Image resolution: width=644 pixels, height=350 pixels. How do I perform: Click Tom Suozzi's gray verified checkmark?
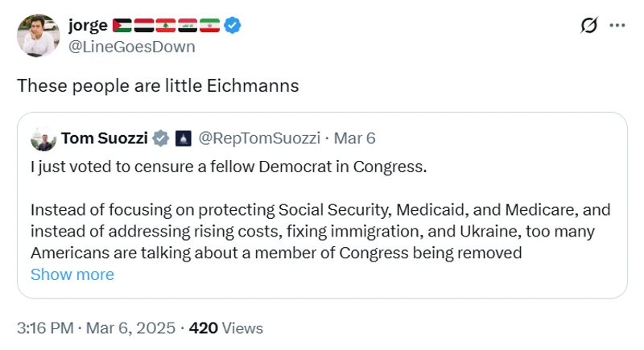point(161,138)
